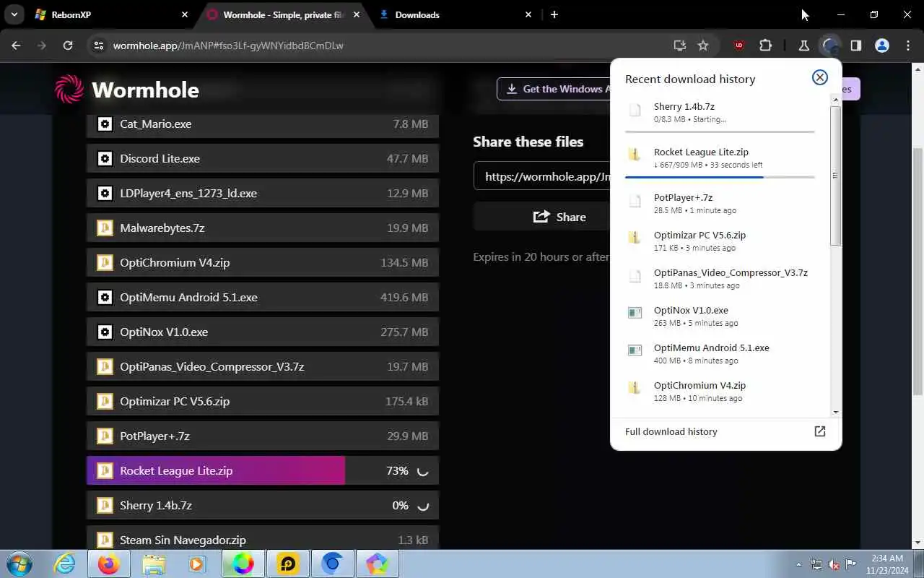Viewport: 924px width, 578px height.
Task: Click the Discord Lite.exe file type icon
Action: pos(105,159)
